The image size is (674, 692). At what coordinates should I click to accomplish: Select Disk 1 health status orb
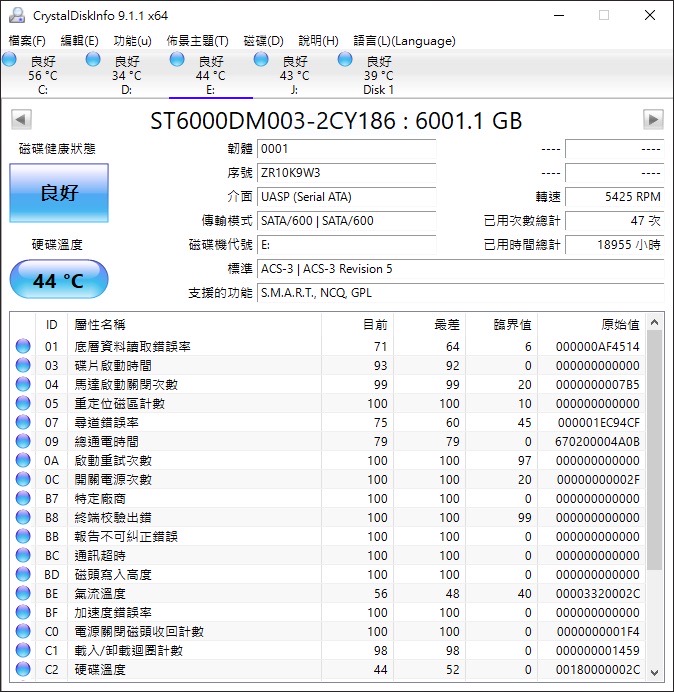[345, 60]
